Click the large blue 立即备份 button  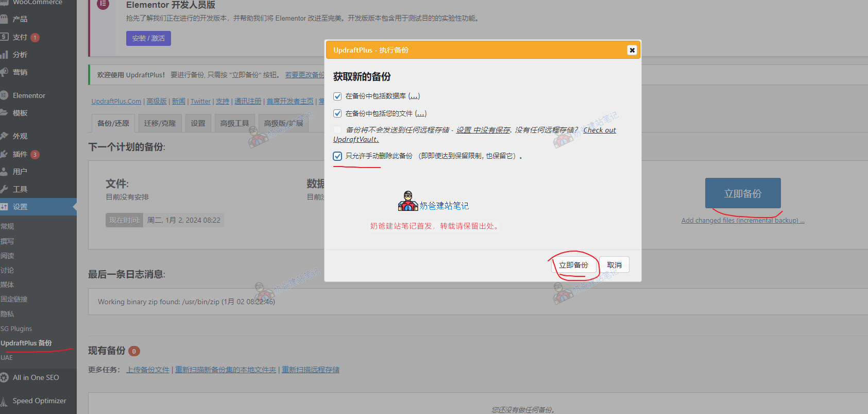coord(743,193)
